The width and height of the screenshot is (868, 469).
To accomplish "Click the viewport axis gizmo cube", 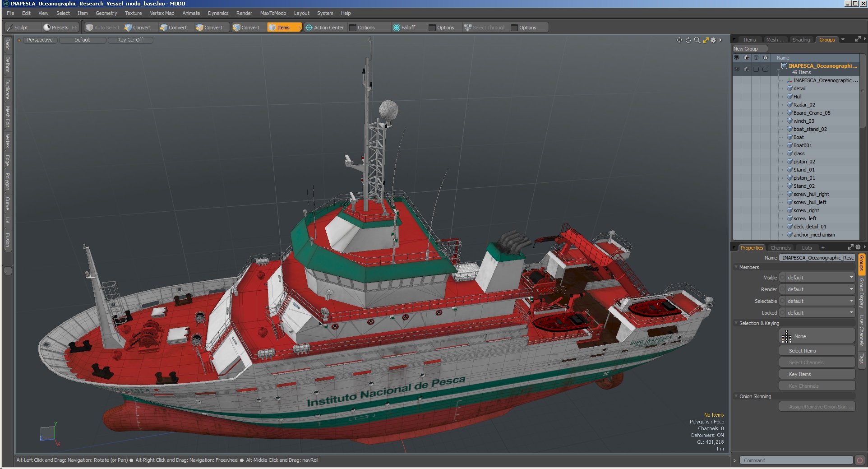I will tap(47, 433).
